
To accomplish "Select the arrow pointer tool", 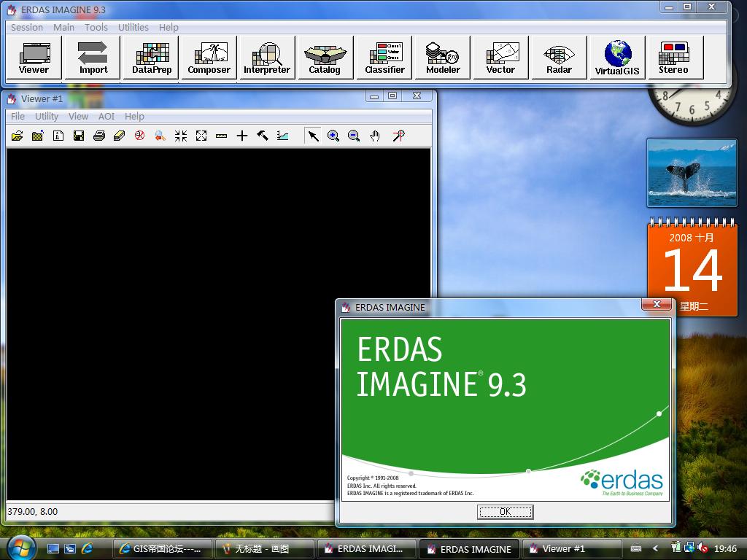I will point(313,136).
